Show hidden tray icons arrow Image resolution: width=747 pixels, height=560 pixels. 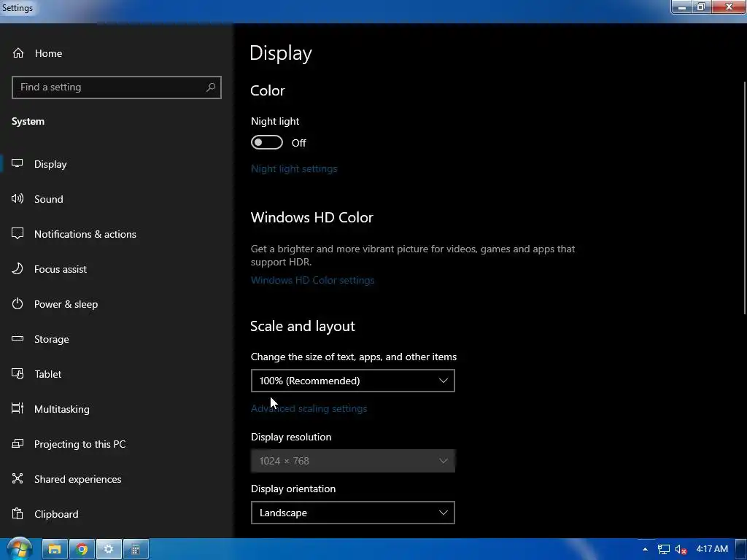click(x=645, y=550)
